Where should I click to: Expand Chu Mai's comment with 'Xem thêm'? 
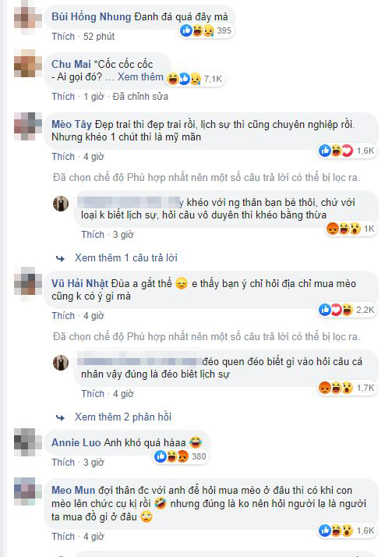(140, 76)
